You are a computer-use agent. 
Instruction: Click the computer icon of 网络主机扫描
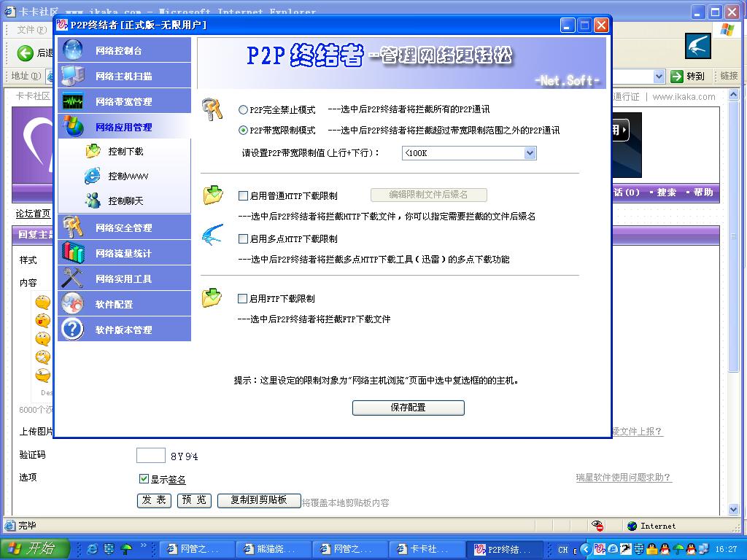click(x=73, y=76)
